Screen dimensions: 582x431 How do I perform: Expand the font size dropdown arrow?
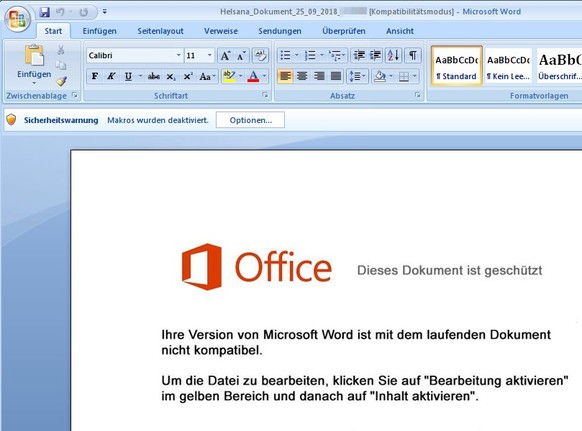210,55
